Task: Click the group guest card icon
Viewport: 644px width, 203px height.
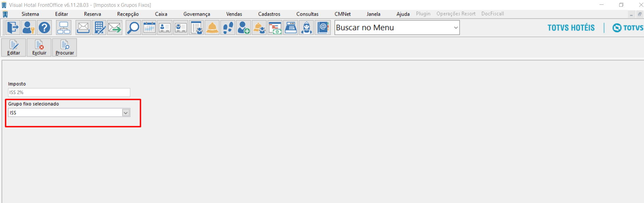Action: (x=180, y=28)
